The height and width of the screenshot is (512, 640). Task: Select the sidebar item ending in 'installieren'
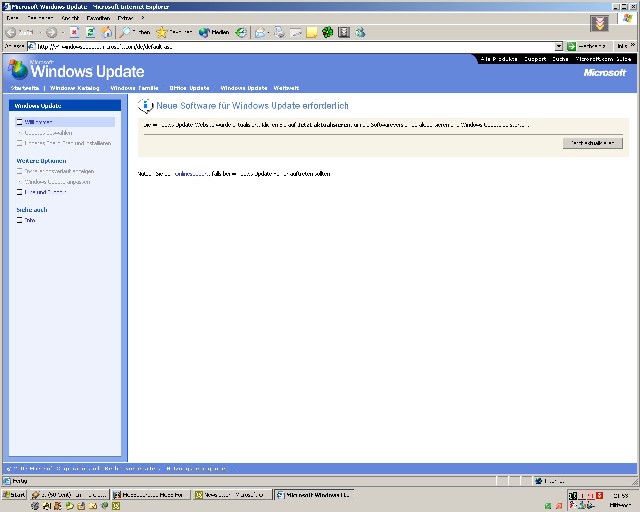68,143
